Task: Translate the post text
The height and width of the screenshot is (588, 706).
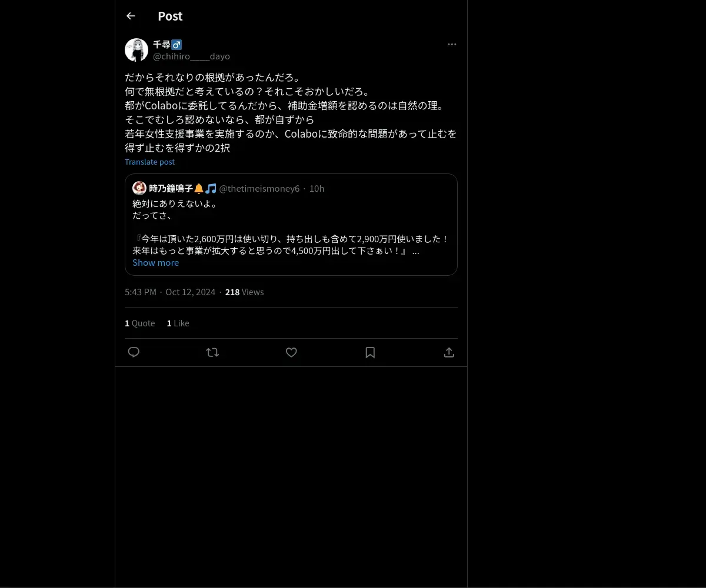Action: click(x=149, y=162)
